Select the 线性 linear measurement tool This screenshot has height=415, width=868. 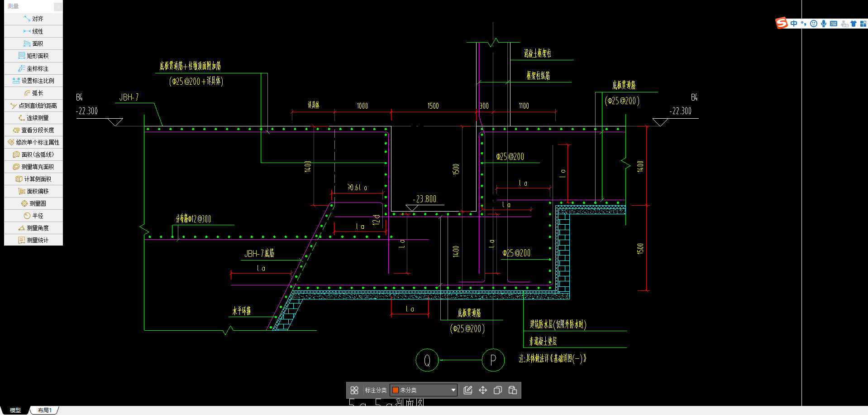click(33, 31)
